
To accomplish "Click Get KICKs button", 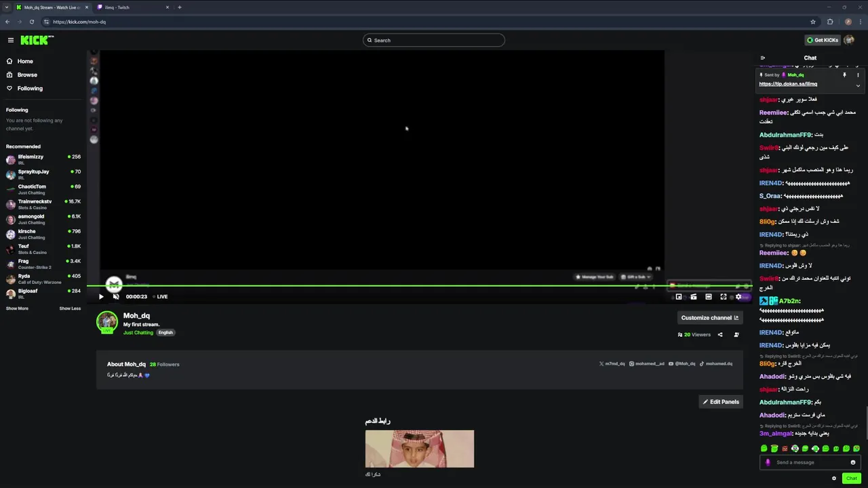I will [822, 40].
